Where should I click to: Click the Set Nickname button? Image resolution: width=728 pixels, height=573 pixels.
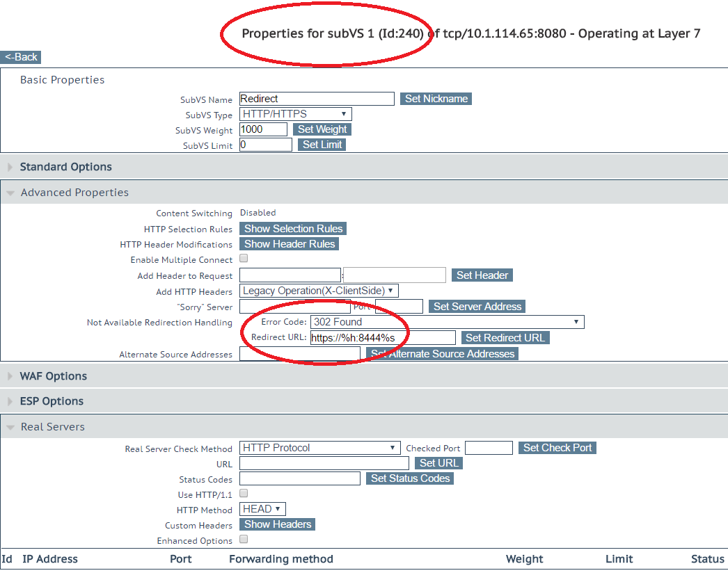[x=436, y=99]
